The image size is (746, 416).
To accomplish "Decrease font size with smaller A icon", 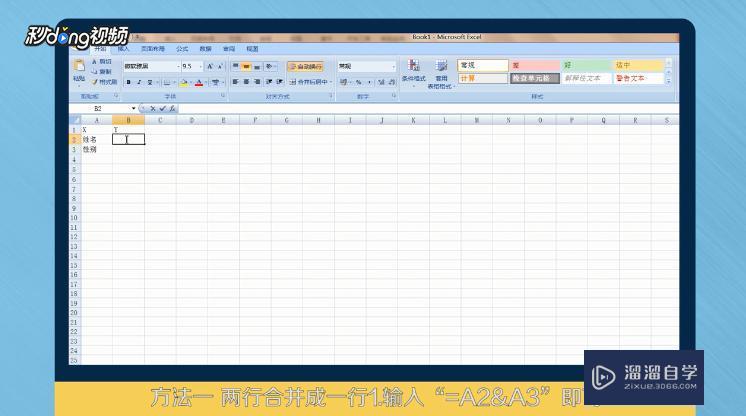I will (x=220, y=66).
